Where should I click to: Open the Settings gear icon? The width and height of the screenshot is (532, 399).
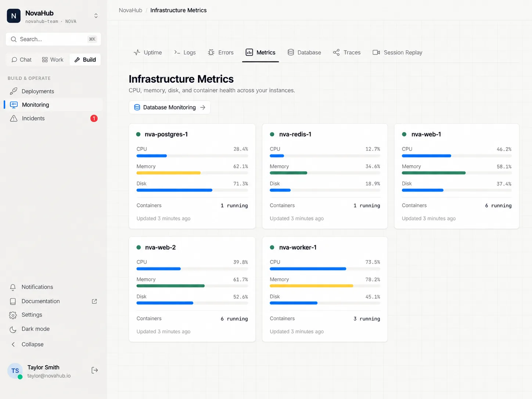13,315
